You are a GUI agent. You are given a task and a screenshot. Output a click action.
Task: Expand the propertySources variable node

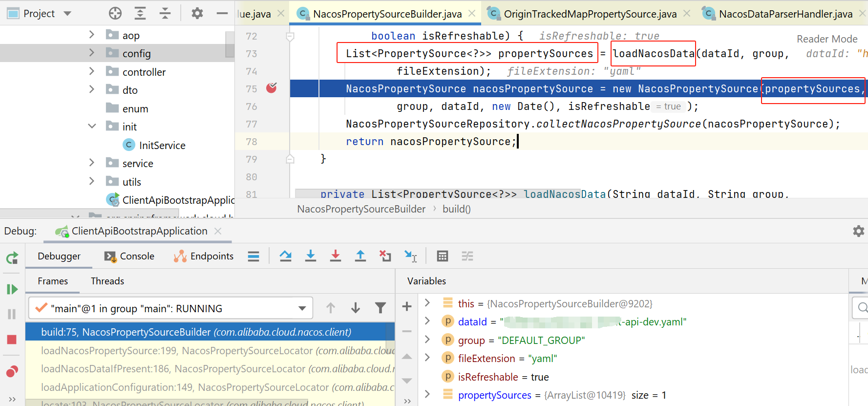(x=427, y=394)
